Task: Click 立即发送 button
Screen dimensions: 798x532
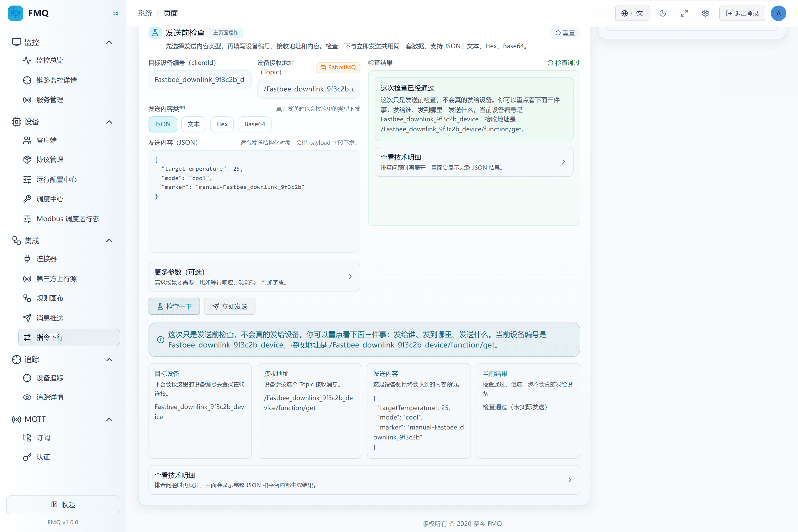Action: point(230,306)
